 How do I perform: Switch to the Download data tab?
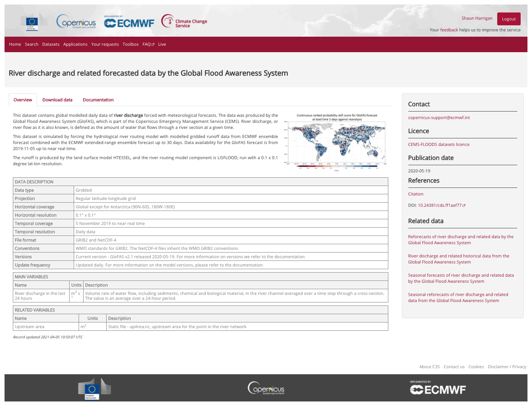(x=57, y=100)
